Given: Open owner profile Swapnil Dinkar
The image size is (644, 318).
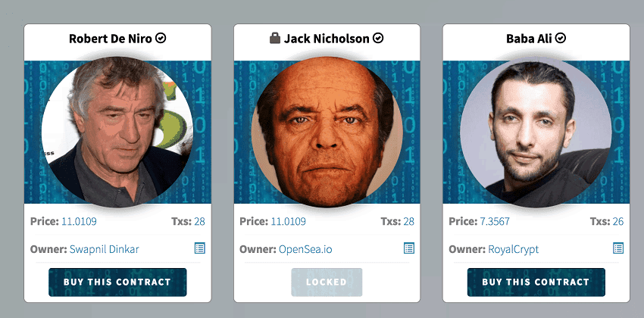Looking at the screenshot, I should [105, 249].
